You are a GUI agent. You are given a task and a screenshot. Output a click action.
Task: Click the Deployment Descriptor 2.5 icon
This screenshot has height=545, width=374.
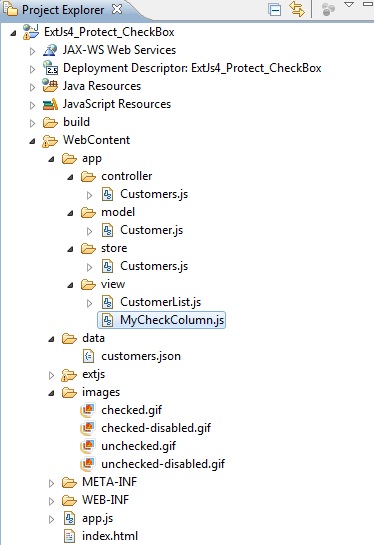coord(50,67)
